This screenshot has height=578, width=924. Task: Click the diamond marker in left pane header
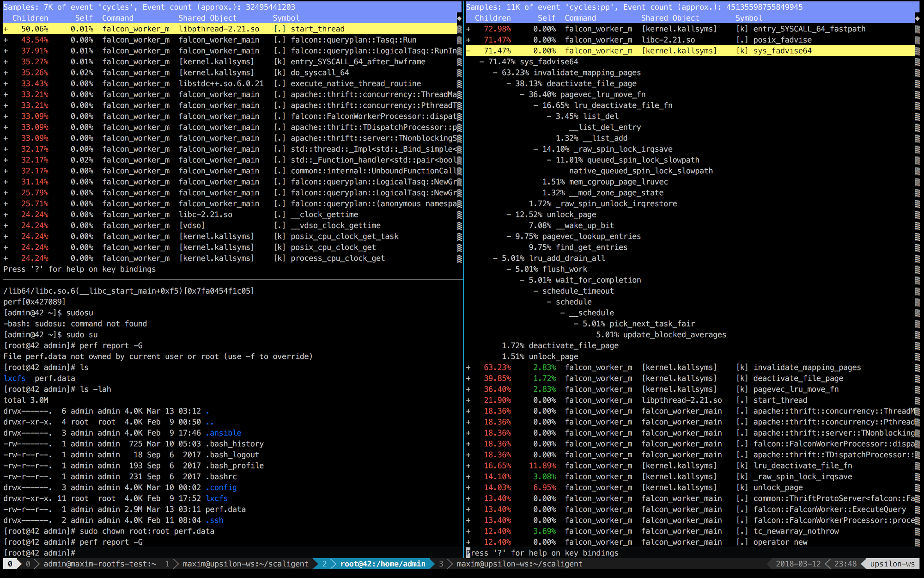coord(459,18)
